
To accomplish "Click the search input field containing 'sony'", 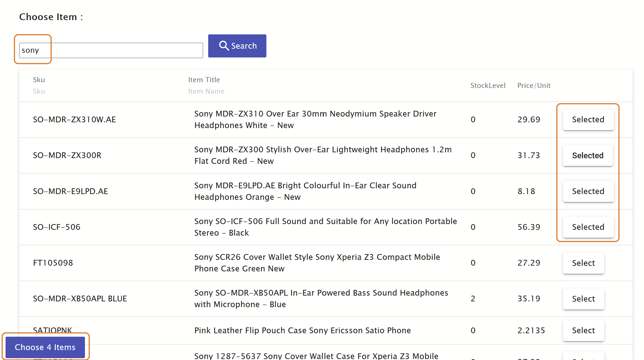I will click(111, 50).
